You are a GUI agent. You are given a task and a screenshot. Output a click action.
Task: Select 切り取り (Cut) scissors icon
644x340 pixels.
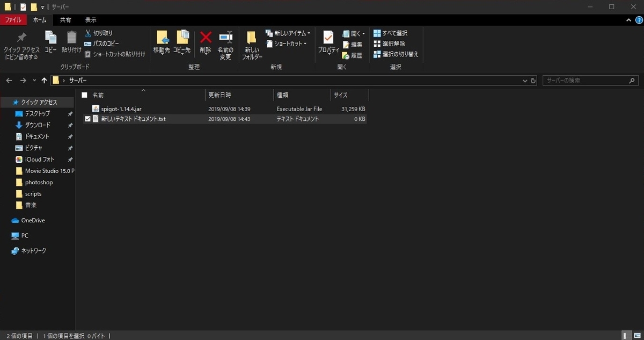89,33
